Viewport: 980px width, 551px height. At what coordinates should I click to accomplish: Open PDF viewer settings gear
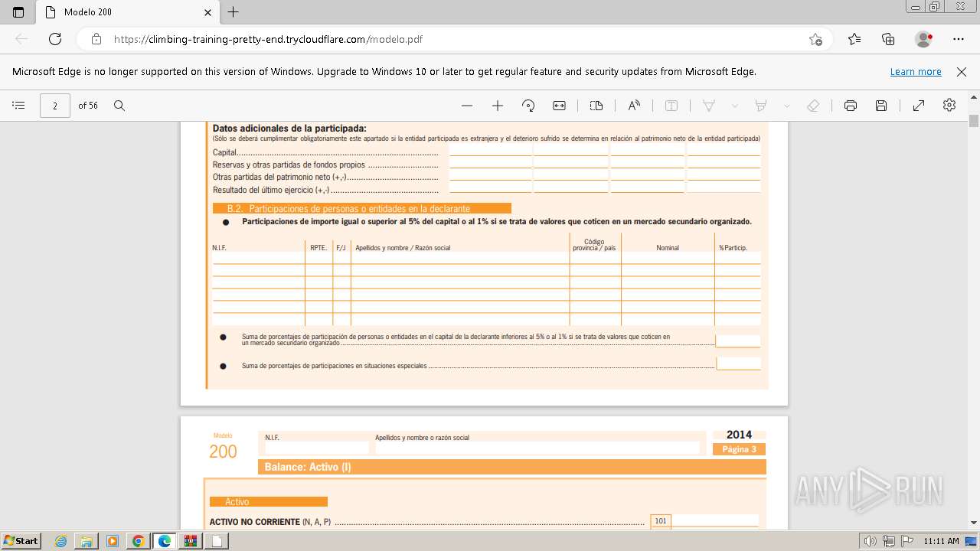(949, 106)
